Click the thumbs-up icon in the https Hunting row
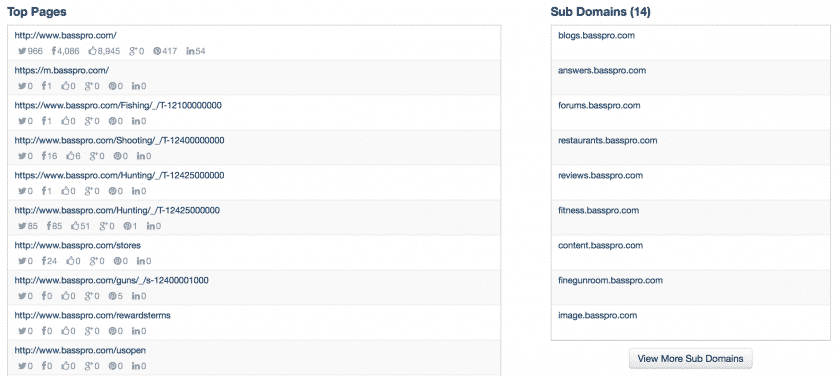The width and height of the screenshot is (840, 376). coord(65,191)
